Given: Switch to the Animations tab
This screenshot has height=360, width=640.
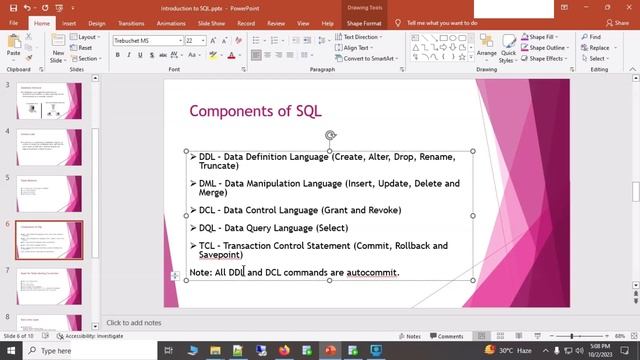Looking at the screenshot, I should [x=171, y=23].
